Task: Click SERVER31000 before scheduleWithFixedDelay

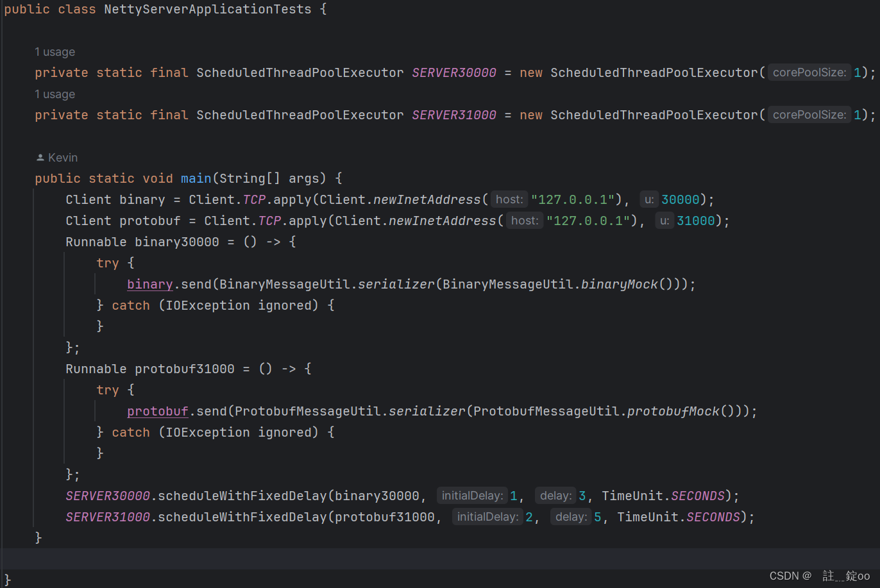Action: click(108, 517)
